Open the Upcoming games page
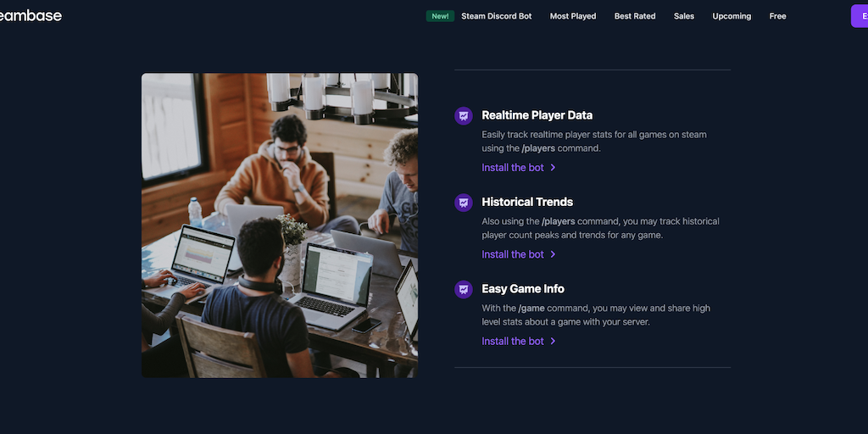868x434 pixels. [x=732, y=16]
